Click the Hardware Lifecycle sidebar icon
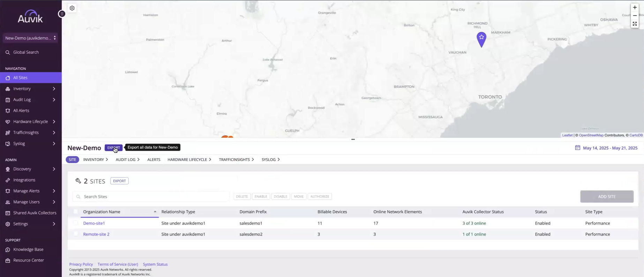The height and width of the screenshot is (277, 644). [x=8, y=122]
